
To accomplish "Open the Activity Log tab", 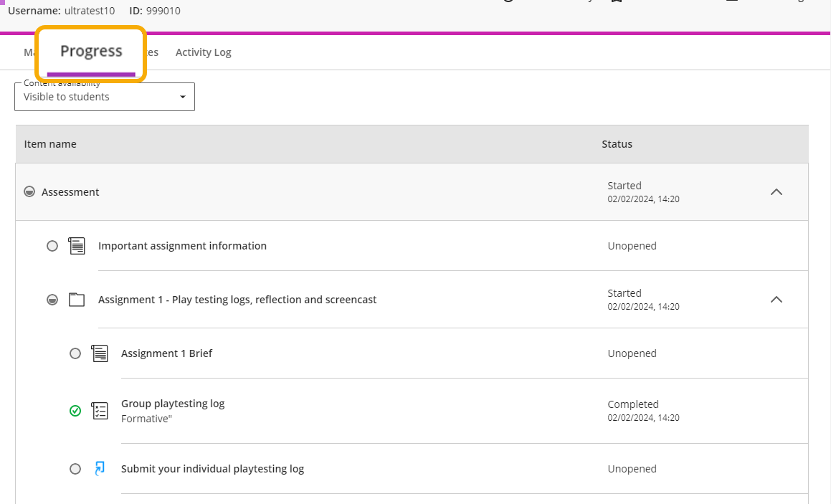I will tap(203, 52).
